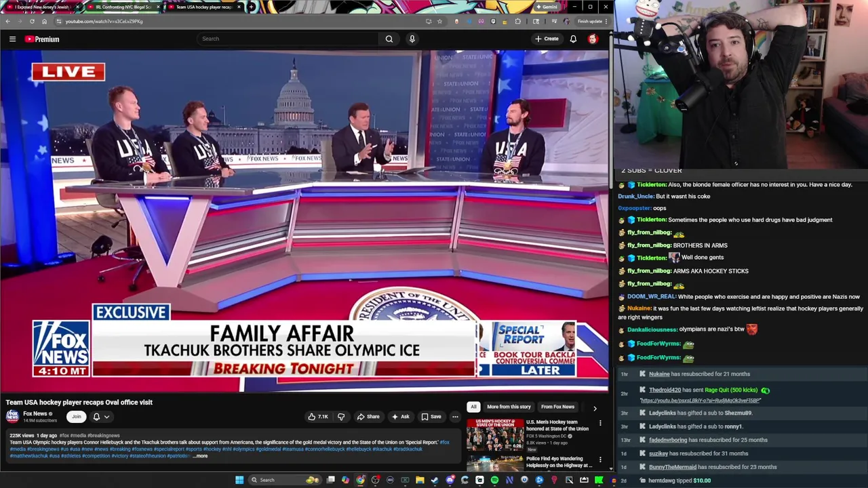This screenshot has width=868, height=488.
Task: Click the Create video button
Action: coord(547,39)
